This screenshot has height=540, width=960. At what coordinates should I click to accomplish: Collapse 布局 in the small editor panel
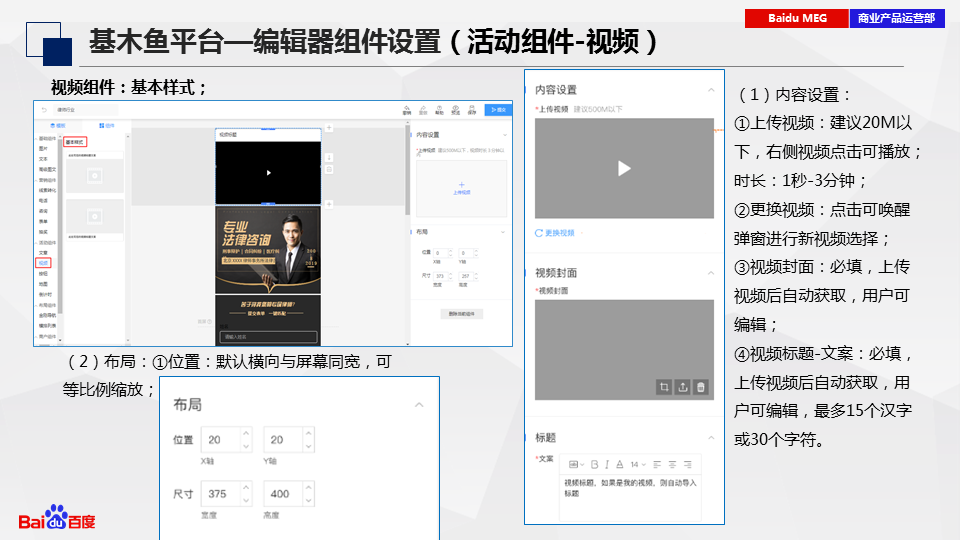click(503, 232)
